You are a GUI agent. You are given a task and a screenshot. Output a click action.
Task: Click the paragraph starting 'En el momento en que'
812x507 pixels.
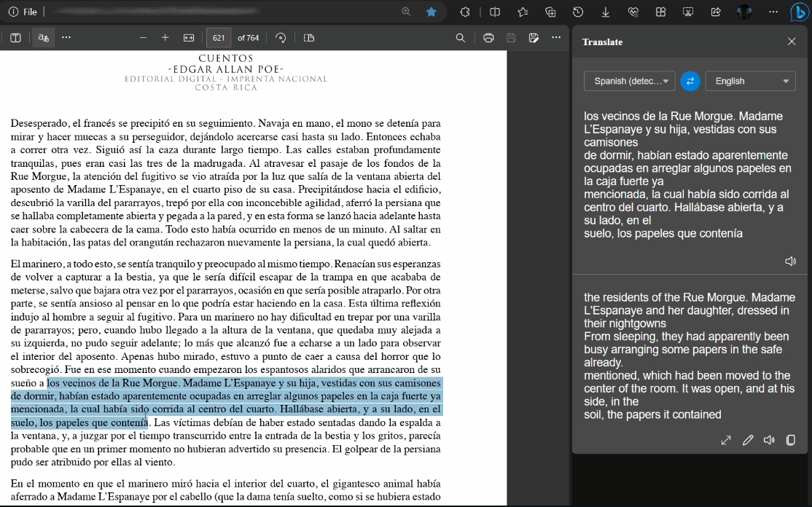[226, 490]
